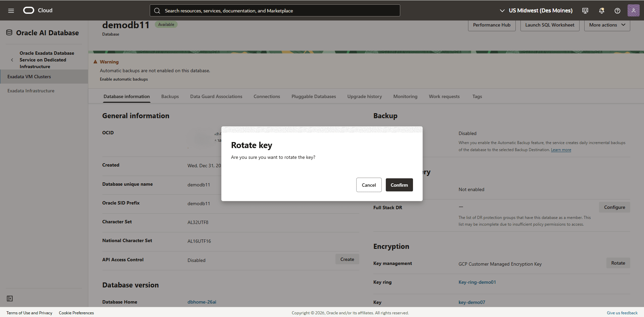This screenshot has width=644, height=317.
Task: Open the More actions dropdown
Action: [x=607, y=25]
